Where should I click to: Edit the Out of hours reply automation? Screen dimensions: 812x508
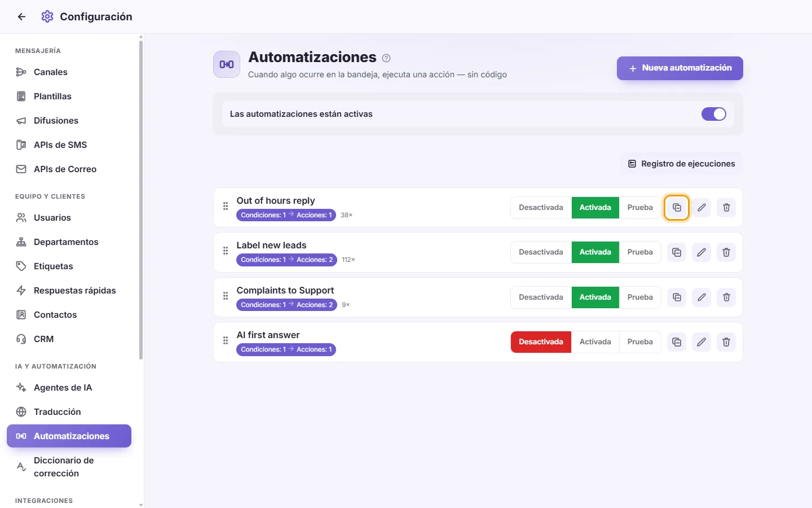[x=701, y=208]
